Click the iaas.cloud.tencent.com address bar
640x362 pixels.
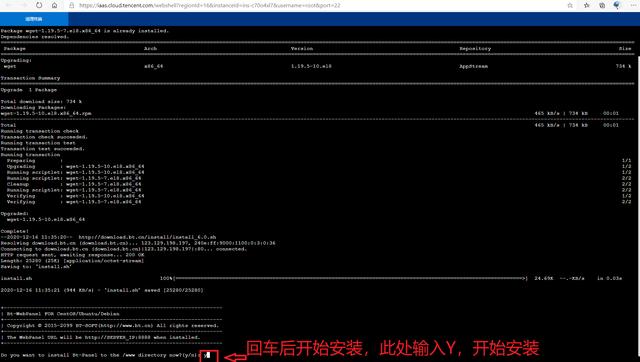tap(209, 5)
